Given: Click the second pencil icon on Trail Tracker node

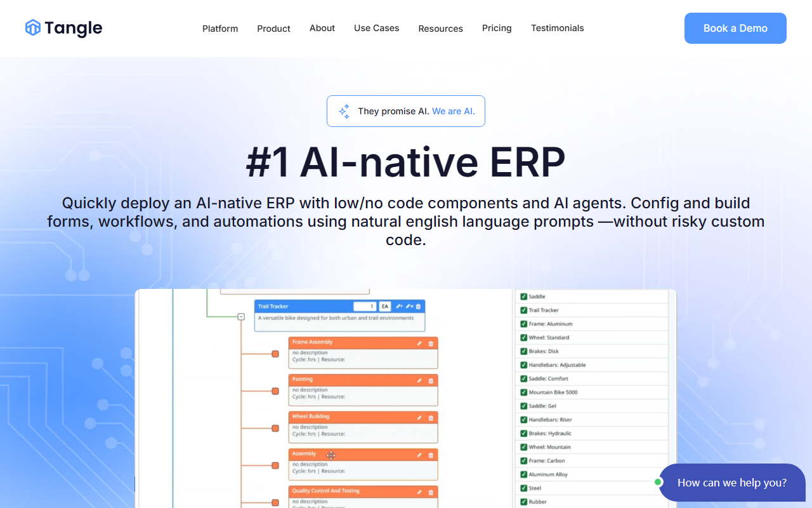Looking at the screenshot, I should point(409,306).
